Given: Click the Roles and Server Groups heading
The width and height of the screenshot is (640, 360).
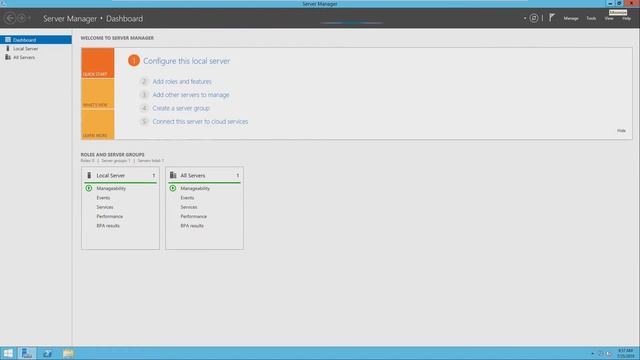Looking at the screenshot, I should pos(113,155).
